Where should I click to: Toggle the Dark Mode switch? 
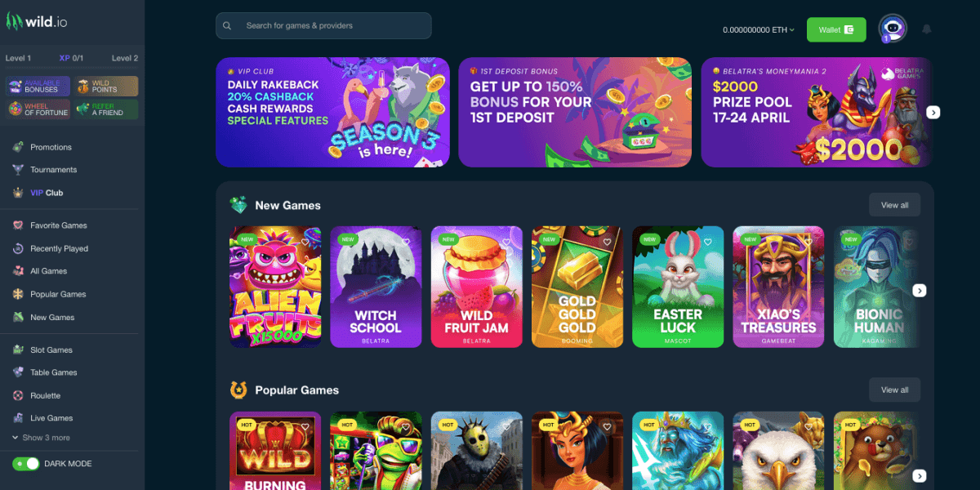pyautogui.click(x=26, y=463)
